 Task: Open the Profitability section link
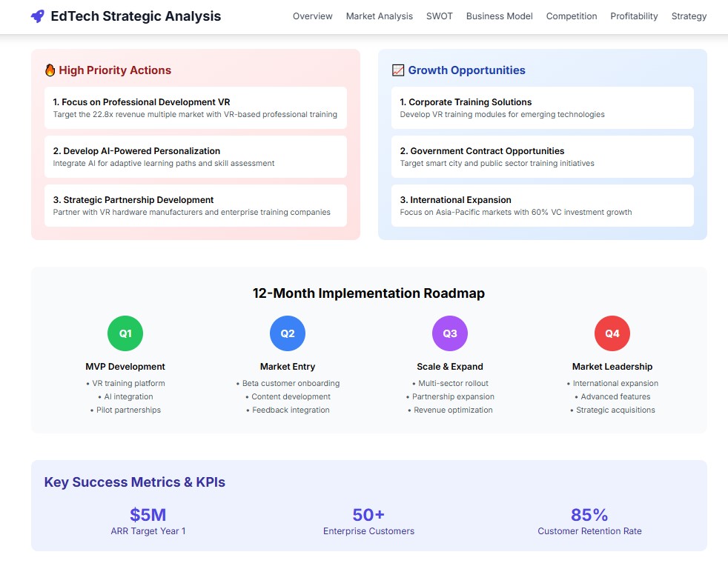634,16
